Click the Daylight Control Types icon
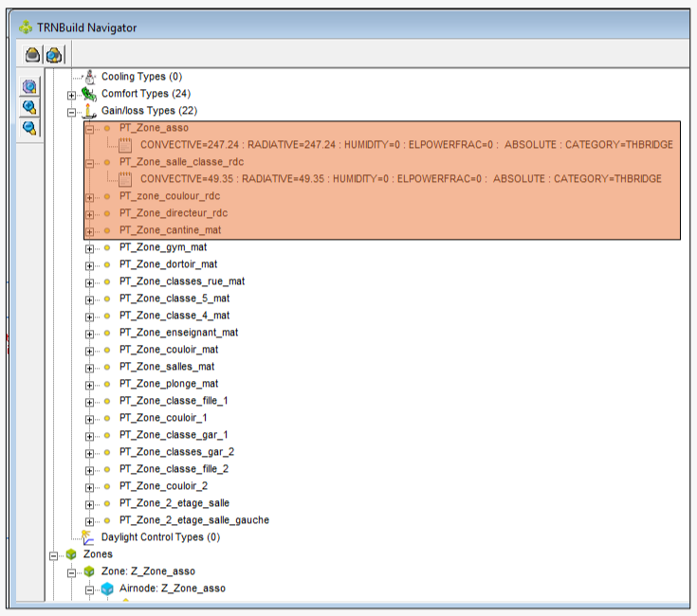Screen dimensions: 697x616 pyautogui.click(x=89, y=537)
